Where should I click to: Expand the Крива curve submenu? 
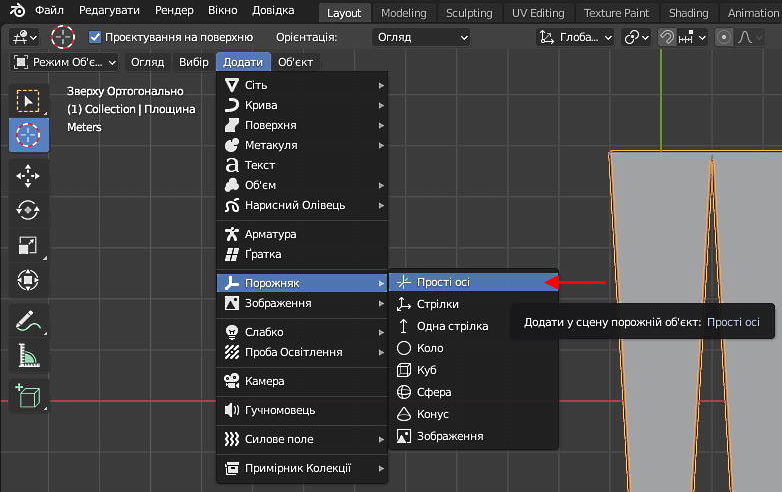[302, 105]
